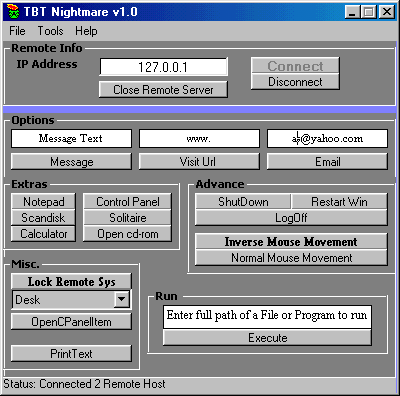Restore Normal Mouse Movement
400x396 pixels.
coord(291,258)
